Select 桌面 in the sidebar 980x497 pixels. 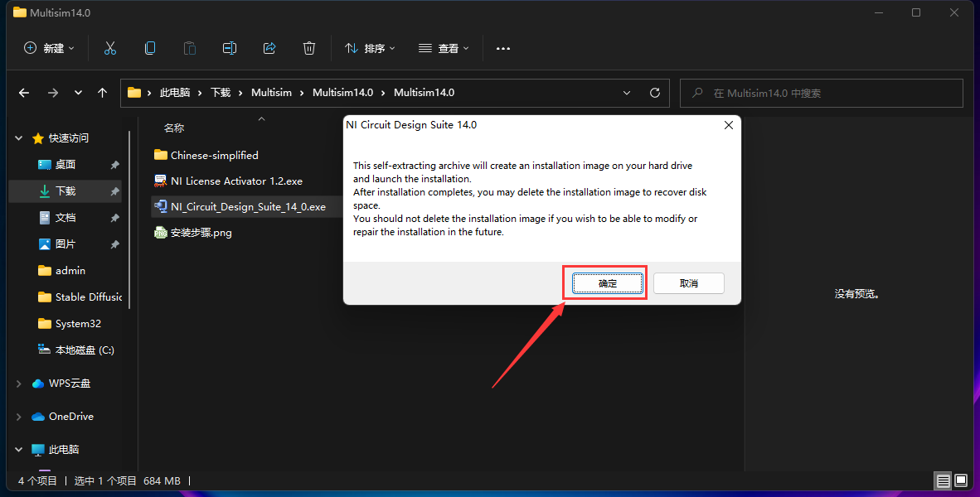65,165
